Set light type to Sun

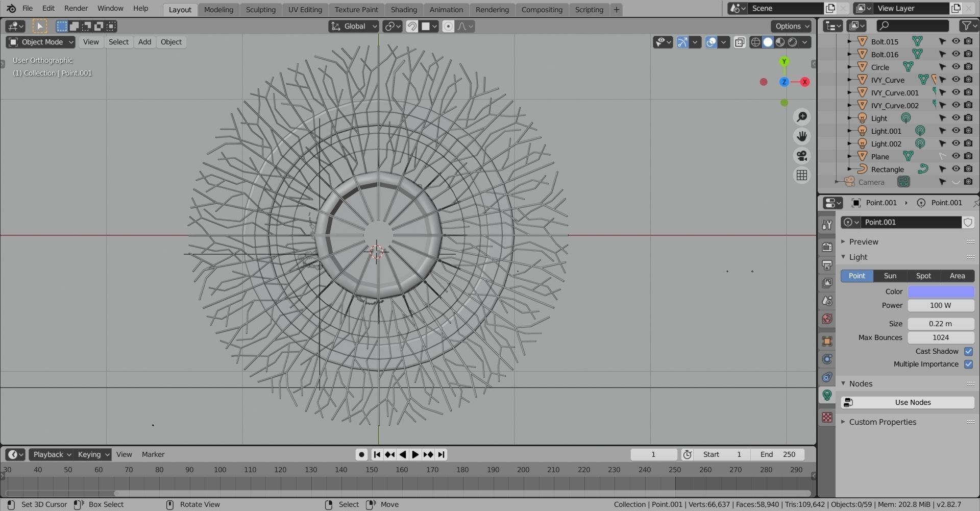tap(890, 276)
